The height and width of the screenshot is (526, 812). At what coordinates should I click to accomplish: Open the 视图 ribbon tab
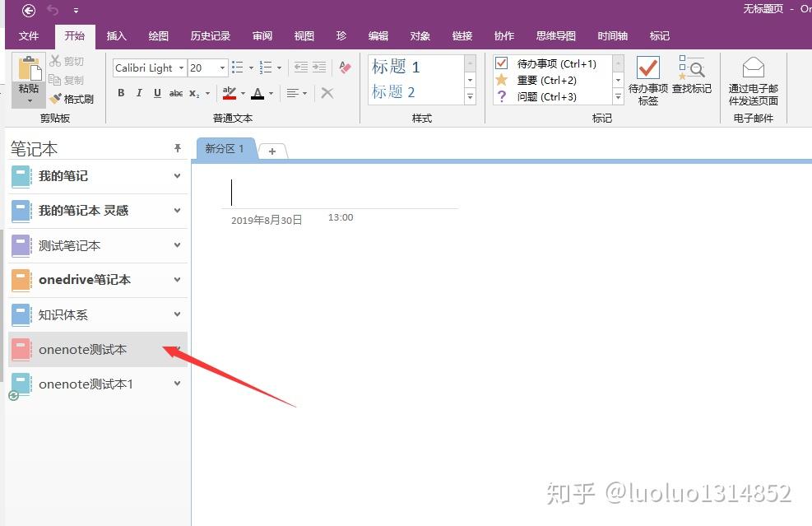tap(304, 35)
